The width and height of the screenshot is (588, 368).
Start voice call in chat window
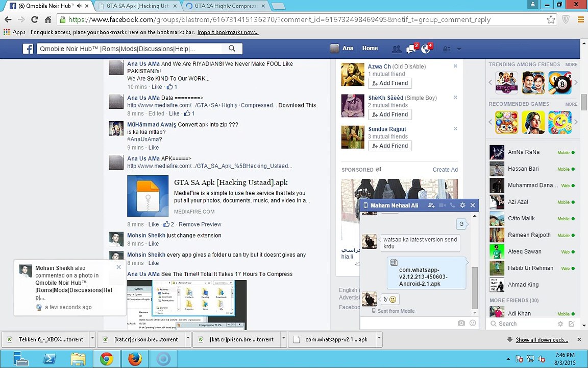point(453,205)
